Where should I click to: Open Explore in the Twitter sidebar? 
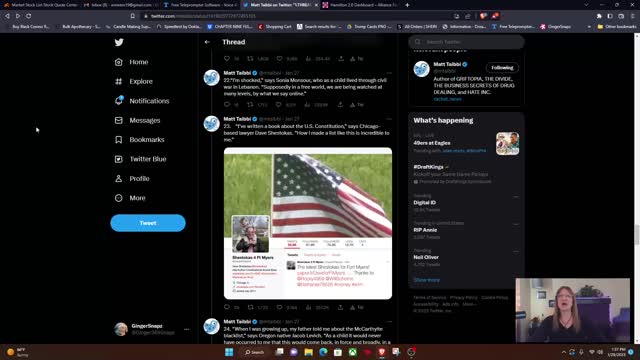pyautogui.click(x=133, y=81)
